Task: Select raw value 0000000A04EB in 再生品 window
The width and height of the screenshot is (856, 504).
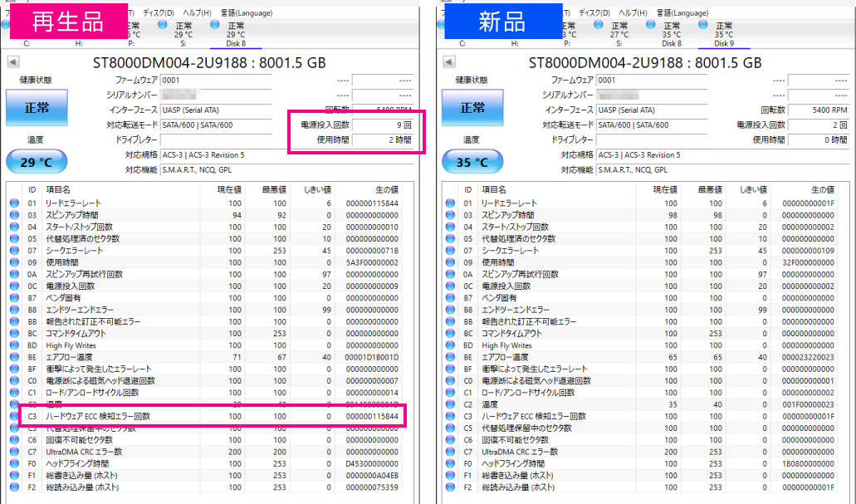Action: pos(372,476)
